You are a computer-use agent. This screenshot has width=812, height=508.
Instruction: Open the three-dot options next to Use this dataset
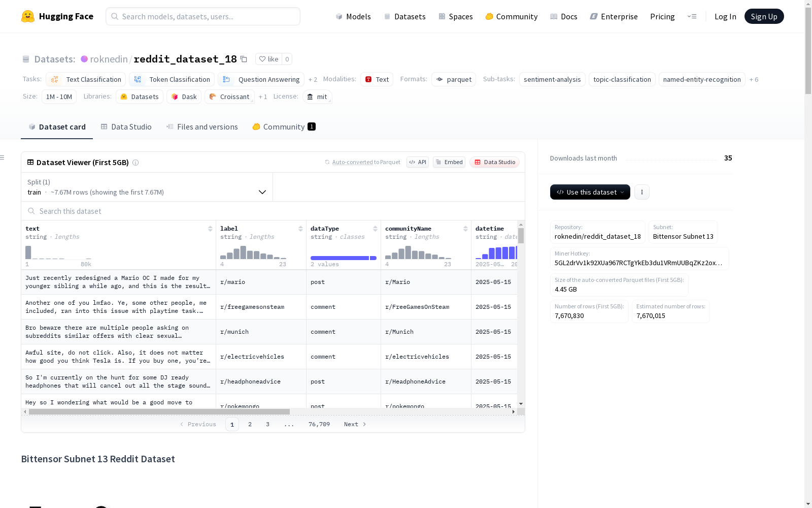click(642, 192)
